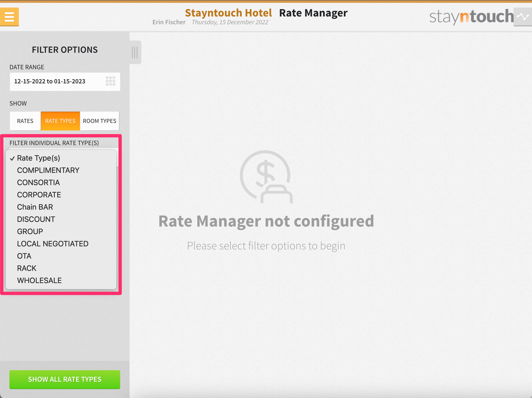Choose COMPLIMENTARY from the rate type list

click(48, 171)
